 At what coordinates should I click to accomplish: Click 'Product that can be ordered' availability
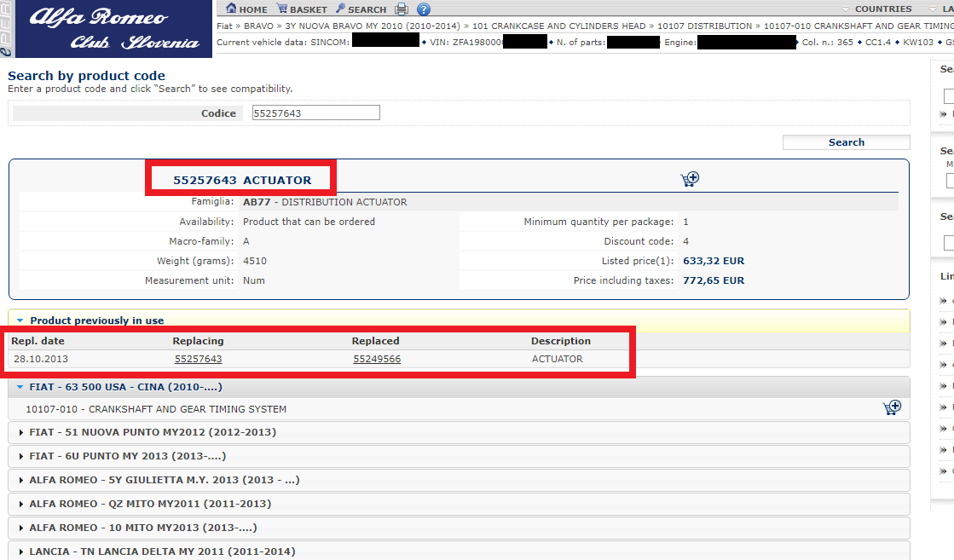point(309,222)
